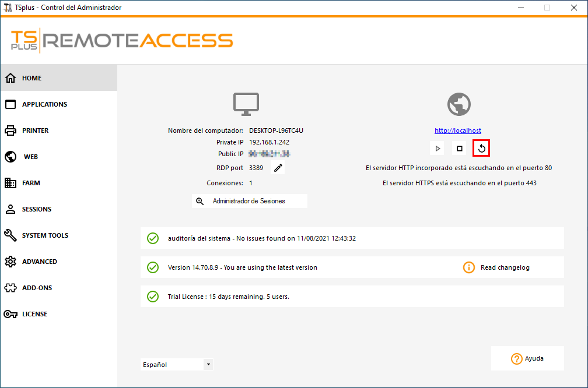Open the ADVANCED settings section
This screenshot has height=388, width=588.
(40, 262)
